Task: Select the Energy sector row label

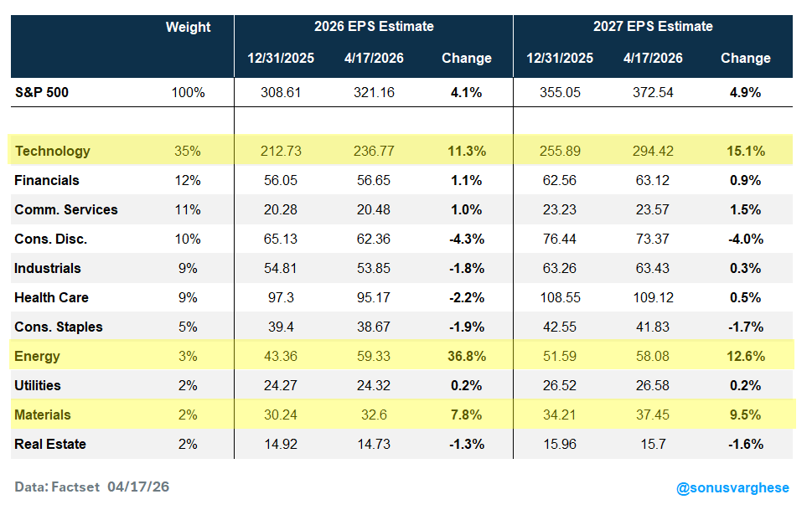Action: point(38,356)
